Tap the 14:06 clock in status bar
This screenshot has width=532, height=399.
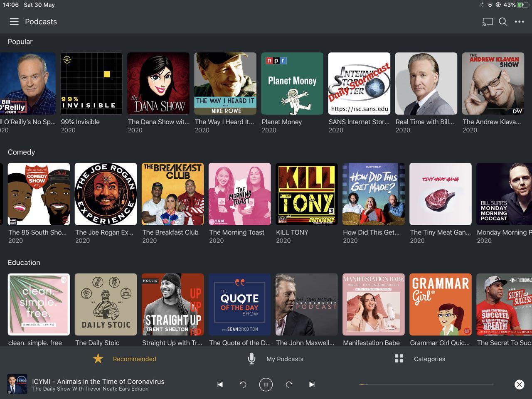(x=11, y=5)
